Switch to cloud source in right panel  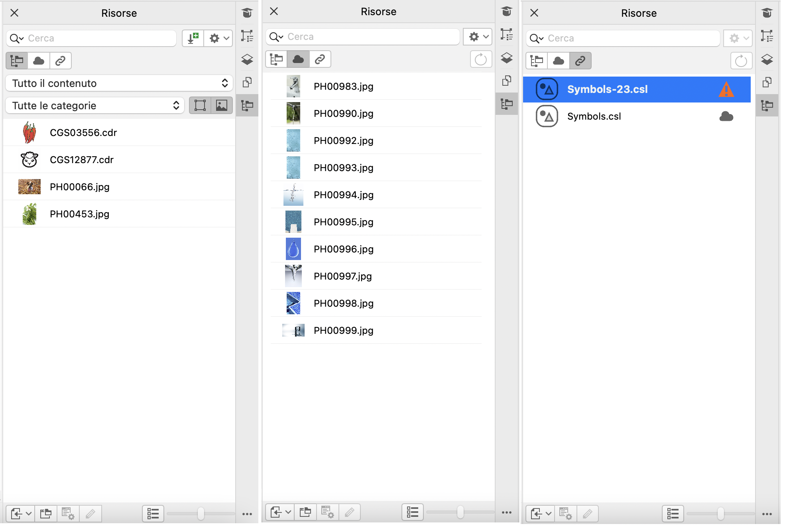coord(559,61)
